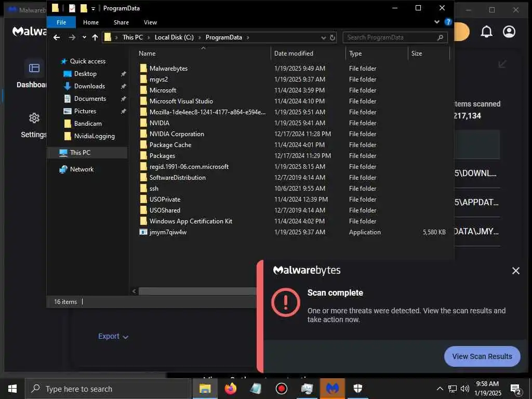Open the Export dropdown in Malwarebytes
Image resolution: width=532 pixels, height=399 pixels.
pyautogui.click(x=113, y=336)
